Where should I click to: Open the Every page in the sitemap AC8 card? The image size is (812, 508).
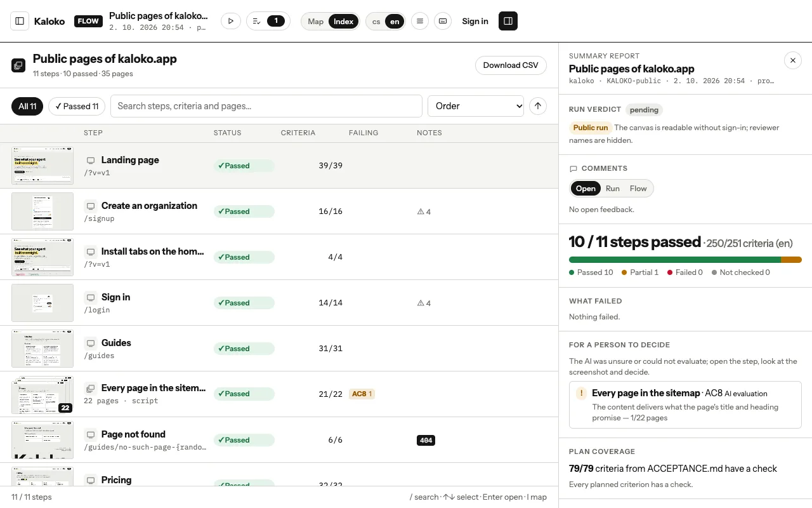point(685,404)
